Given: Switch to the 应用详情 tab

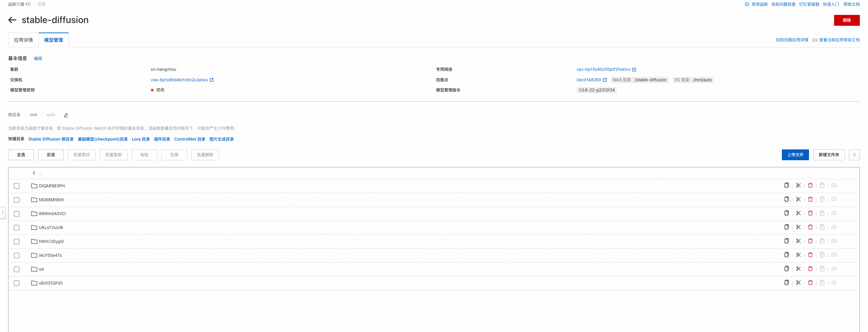Looking at the screenshot, I should 23,40.
